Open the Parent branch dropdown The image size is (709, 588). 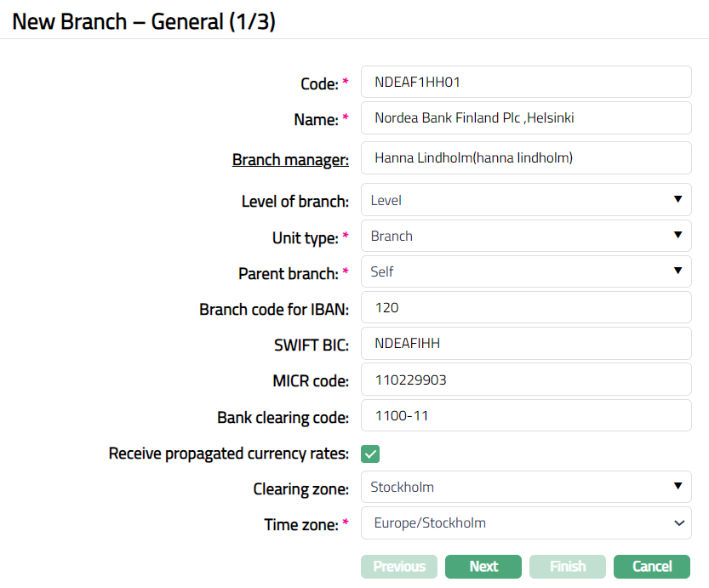tap(525, 272)
